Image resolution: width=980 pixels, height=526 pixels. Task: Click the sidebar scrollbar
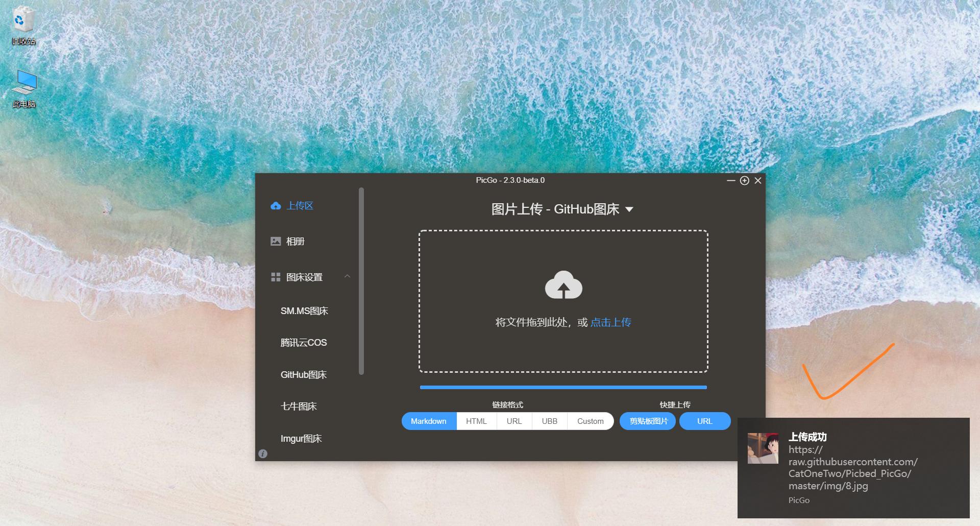point(361,281)
